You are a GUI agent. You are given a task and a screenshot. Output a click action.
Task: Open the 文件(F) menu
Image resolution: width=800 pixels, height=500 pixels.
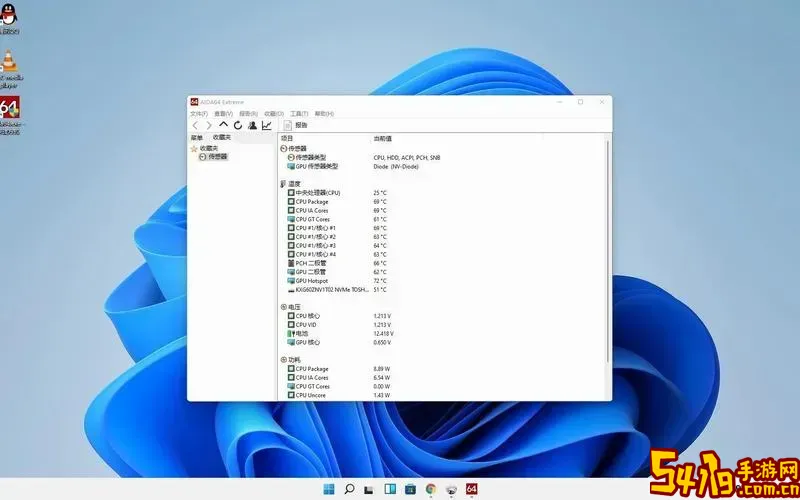coord(199,114)
